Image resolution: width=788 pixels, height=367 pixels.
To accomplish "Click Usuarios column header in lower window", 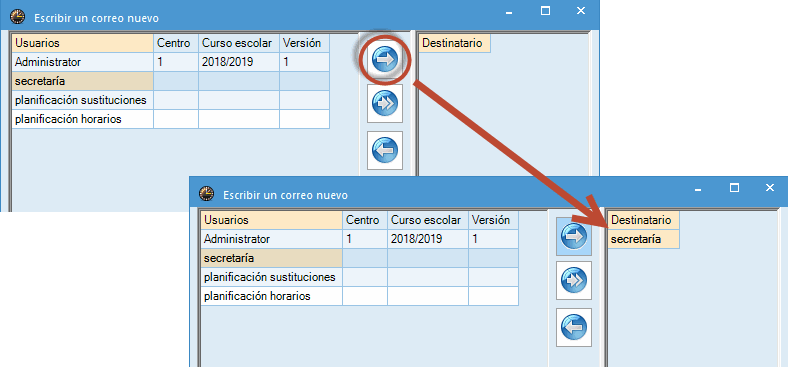I will [272, 220].
